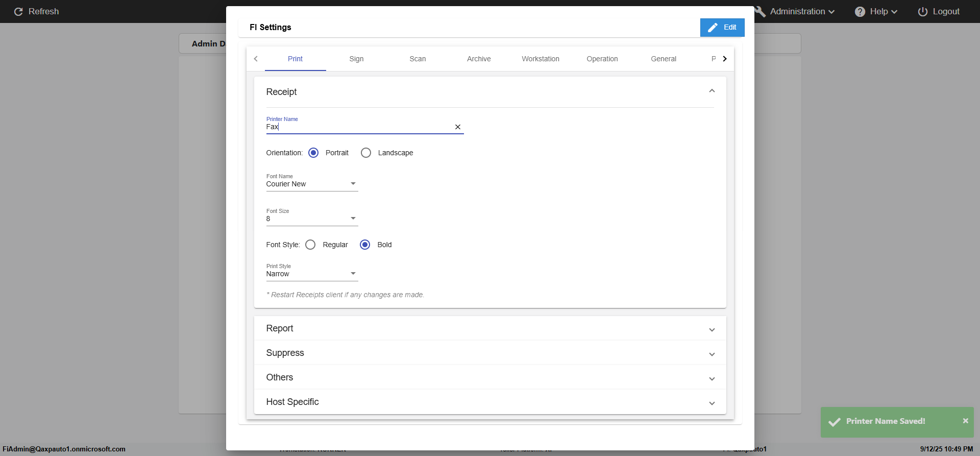Switch to the Sign tab
Image resolution: width=980 pixels, height=456 pixels.
pos(356,59)
